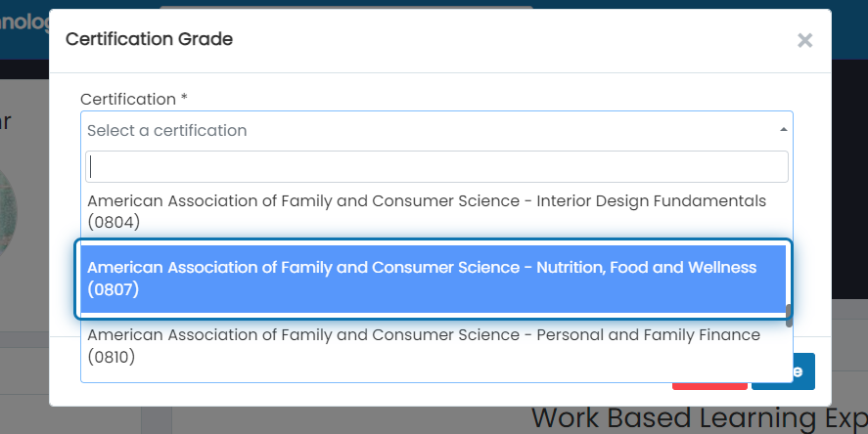The image size is (868, 434).
Task: Select Nutrition, Food and Wellness (0807) option
Action: [434, 279]
